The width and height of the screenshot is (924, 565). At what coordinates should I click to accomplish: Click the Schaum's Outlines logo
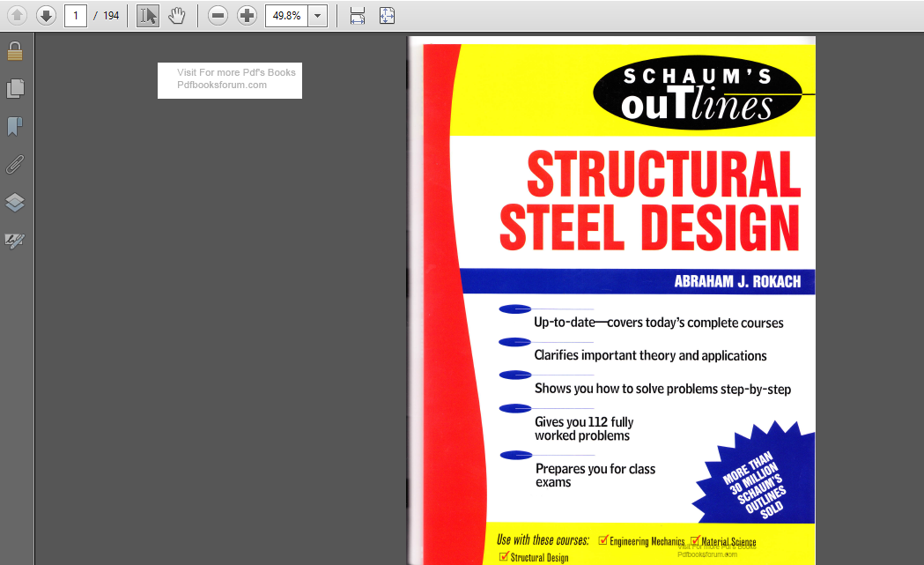(697, 93)
